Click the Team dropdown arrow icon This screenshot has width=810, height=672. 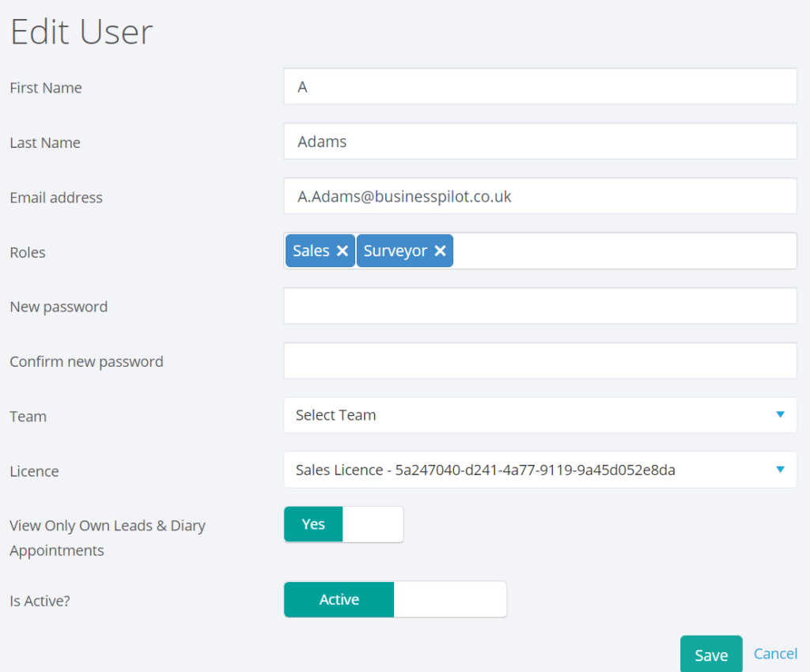click(x=780, y=415)
